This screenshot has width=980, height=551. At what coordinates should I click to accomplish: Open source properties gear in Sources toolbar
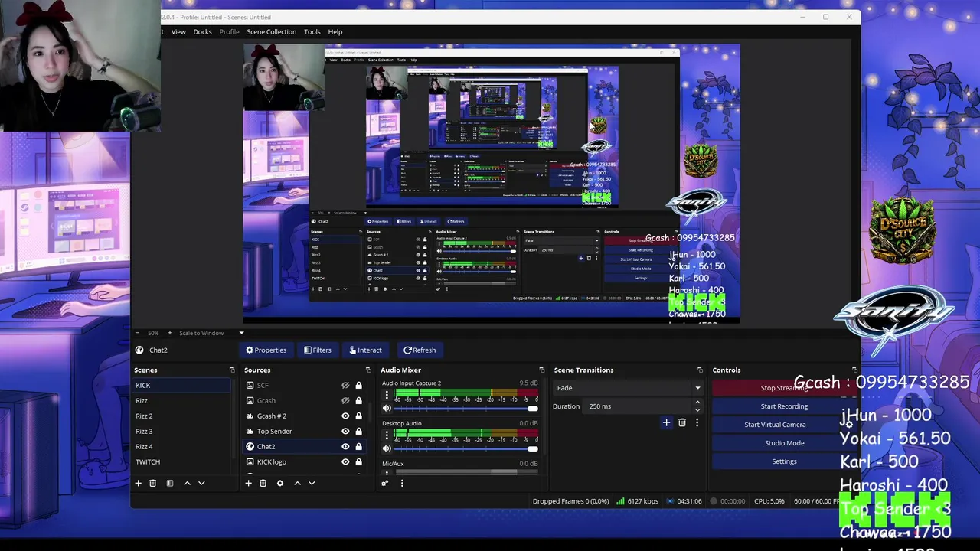[280, 483]
